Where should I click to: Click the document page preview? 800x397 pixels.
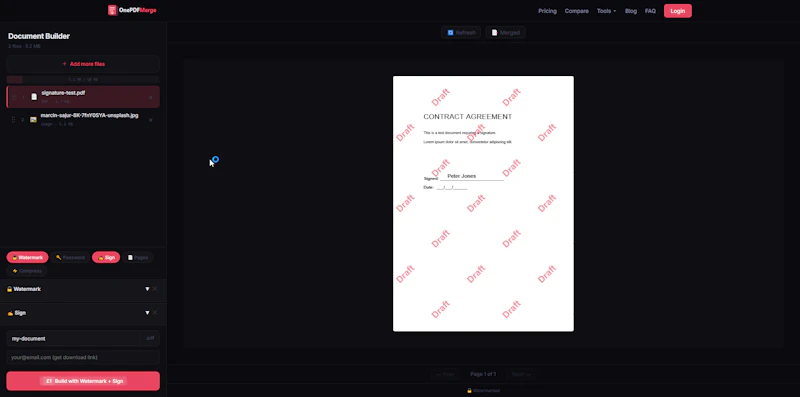coord(483,204)
